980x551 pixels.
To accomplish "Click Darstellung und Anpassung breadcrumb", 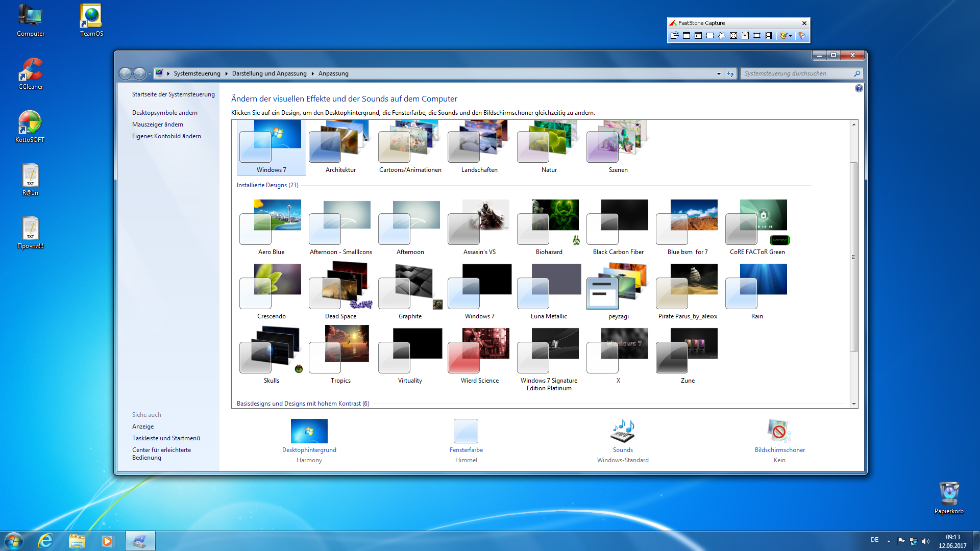I will [x=269, y=73].
